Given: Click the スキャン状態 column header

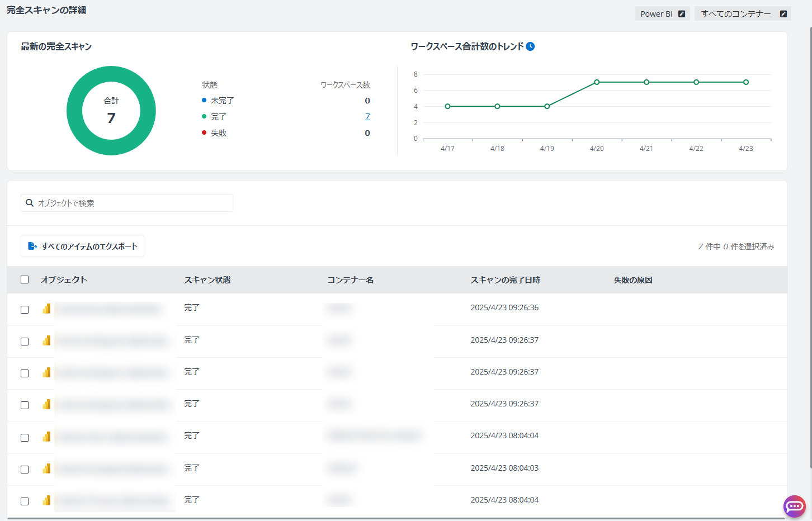Looking at the screenshot, I should coord(207,280).
